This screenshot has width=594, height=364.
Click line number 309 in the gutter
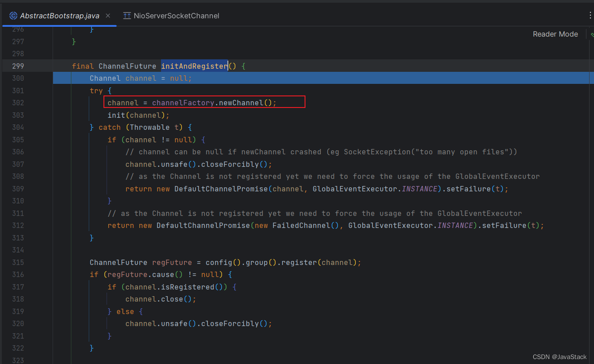pos(18,189)
